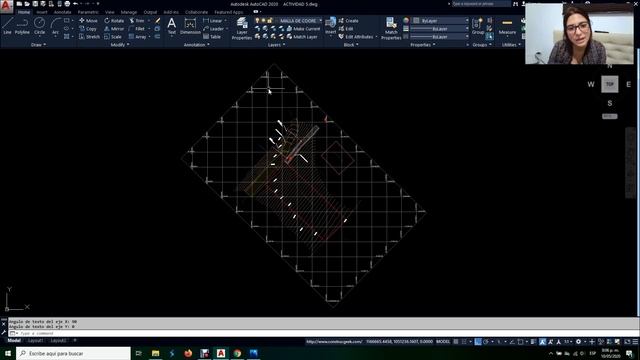Toggle polar tracking in the status bar
Viewport: 640px width, 360px height.
486,342
